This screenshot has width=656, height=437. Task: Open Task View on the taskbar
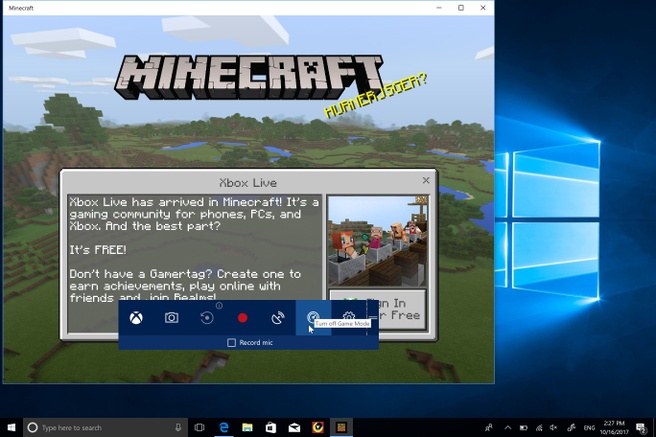[x=200, y=427]
